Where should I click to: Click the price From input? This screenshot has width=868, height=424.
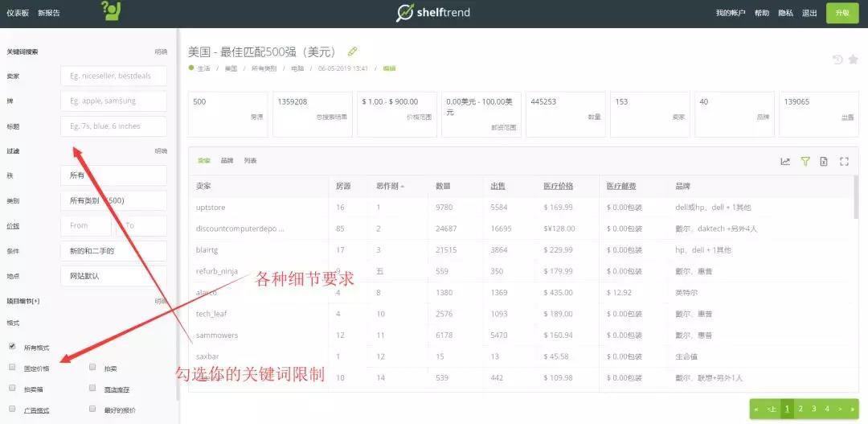click(x=86, y=225)
